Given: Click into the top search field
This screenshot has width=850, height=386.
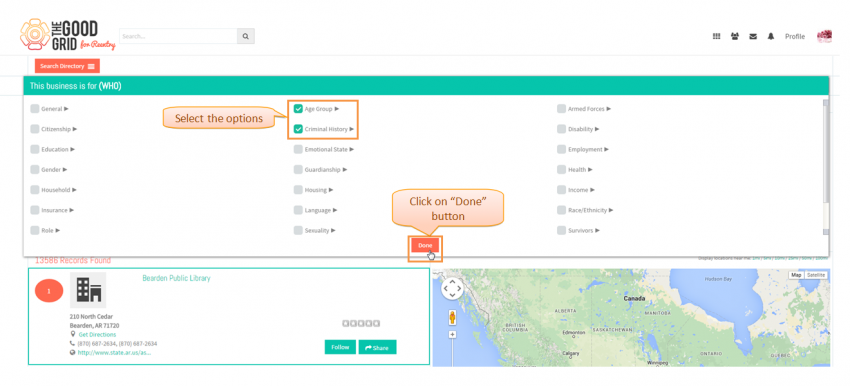Looking at the screenshot, I should pos(178,36).
